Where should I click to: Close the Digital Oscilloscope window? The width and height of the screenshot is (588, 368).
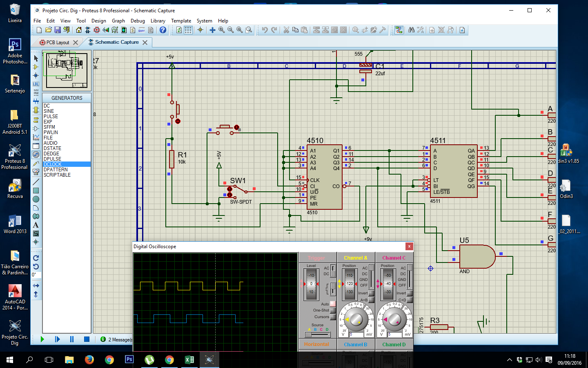coord(409,246)
